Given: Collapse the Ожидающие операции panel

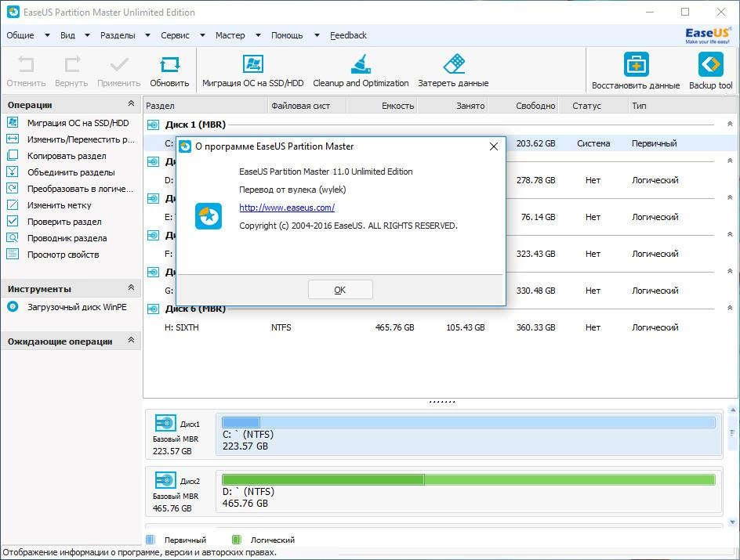Looking at the screenshot, I should point(131,339).
